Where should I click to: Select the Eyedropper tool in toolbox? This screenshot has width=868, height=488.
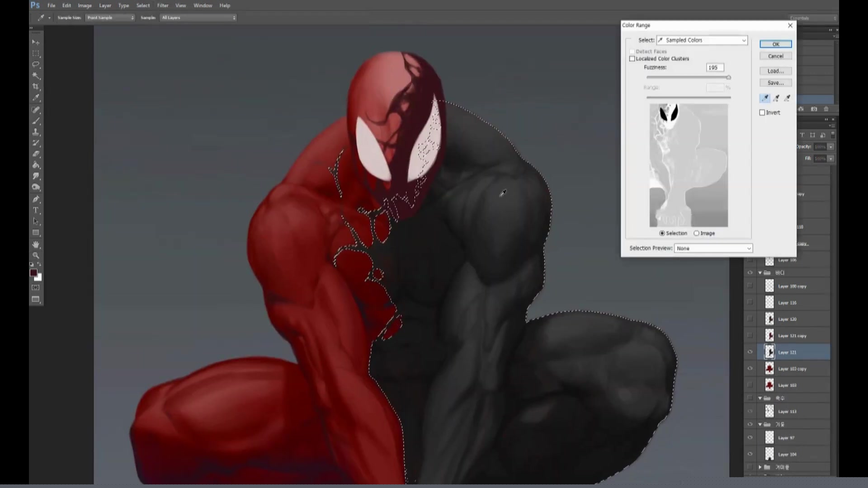36,98
